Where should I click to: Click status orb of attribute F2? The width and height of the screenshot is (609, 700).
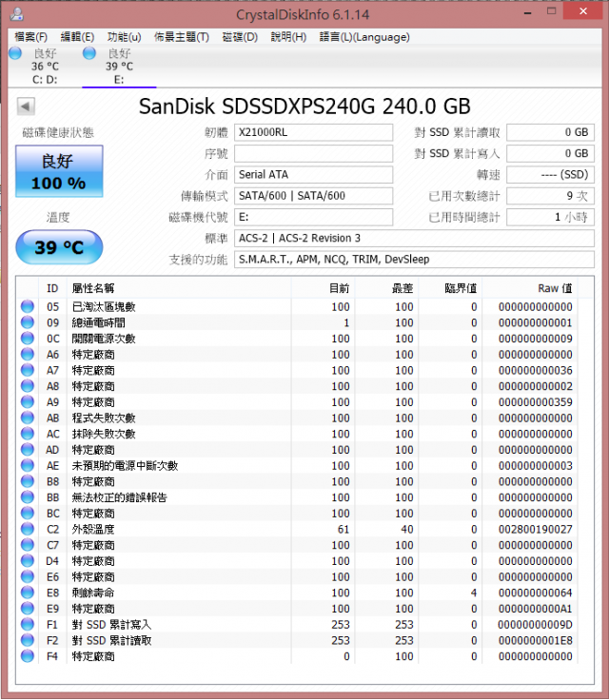pos(28,640)
